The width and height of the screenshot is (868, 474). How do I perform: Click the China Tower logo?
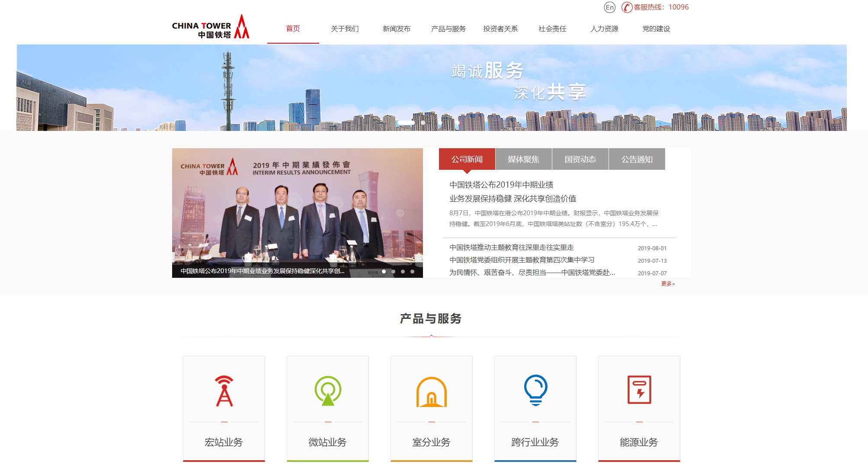211,27
